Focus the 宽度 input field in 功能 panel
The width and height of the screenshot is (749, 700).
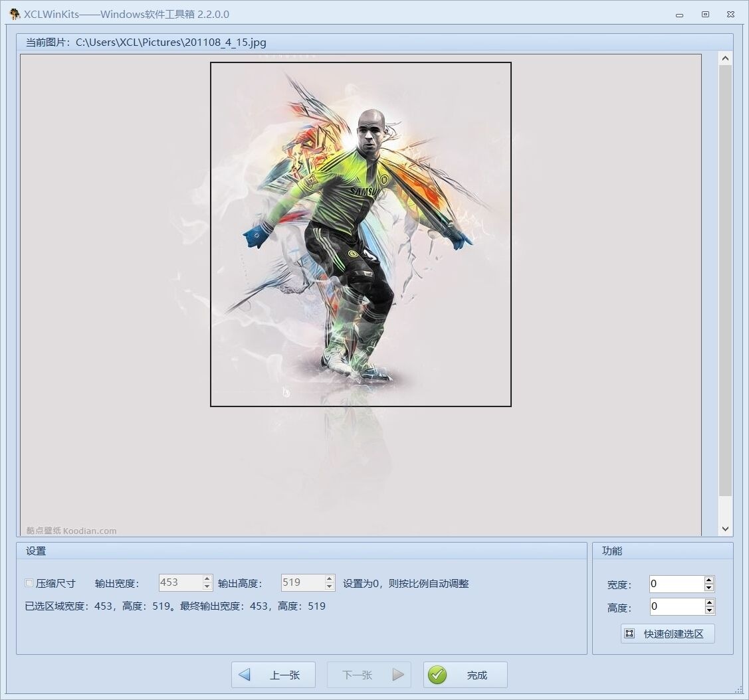[x=676, y=584]
